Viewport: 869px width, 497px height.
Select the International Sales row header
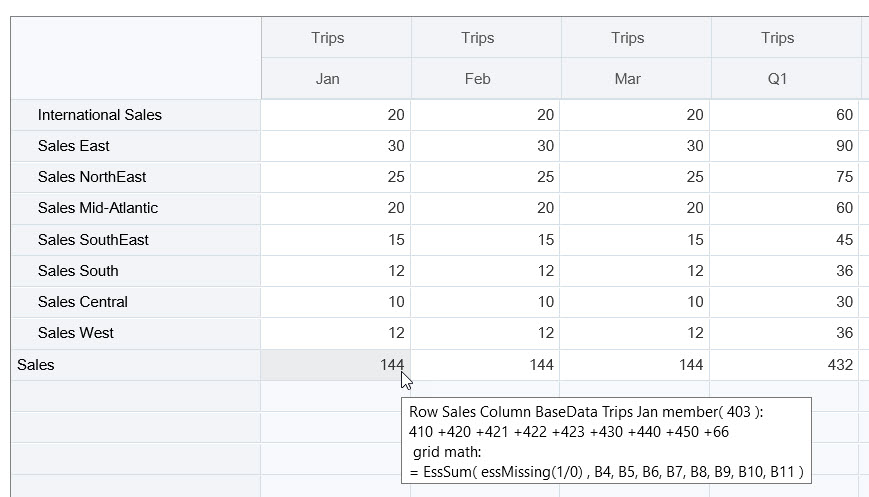100,115
